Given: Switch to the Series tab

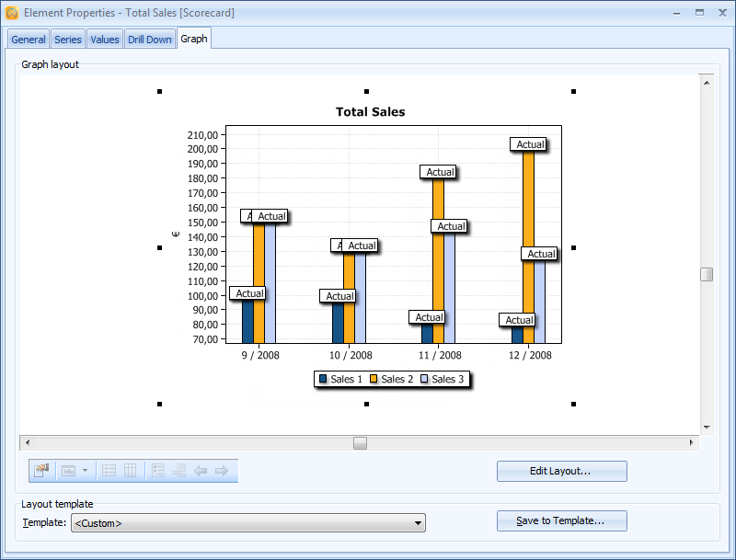Looking at the screenshot, I should 67,39.
